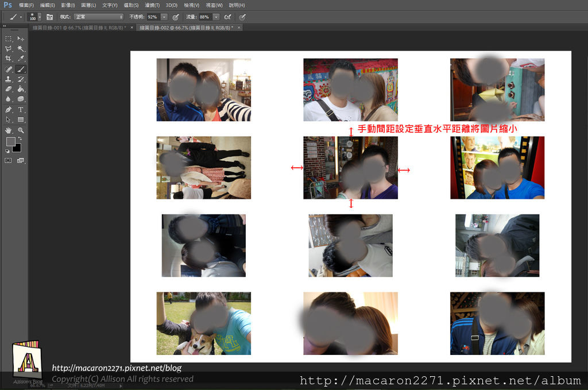Open the 編輯(E) menu
Viewport: 588px width, 390px height.
point(47,5)
